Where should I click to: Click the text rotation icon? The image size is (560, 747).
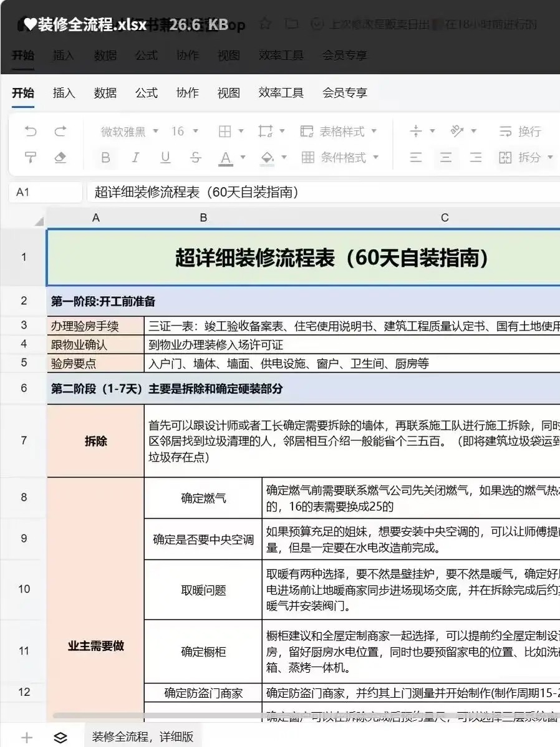(457, 131)
